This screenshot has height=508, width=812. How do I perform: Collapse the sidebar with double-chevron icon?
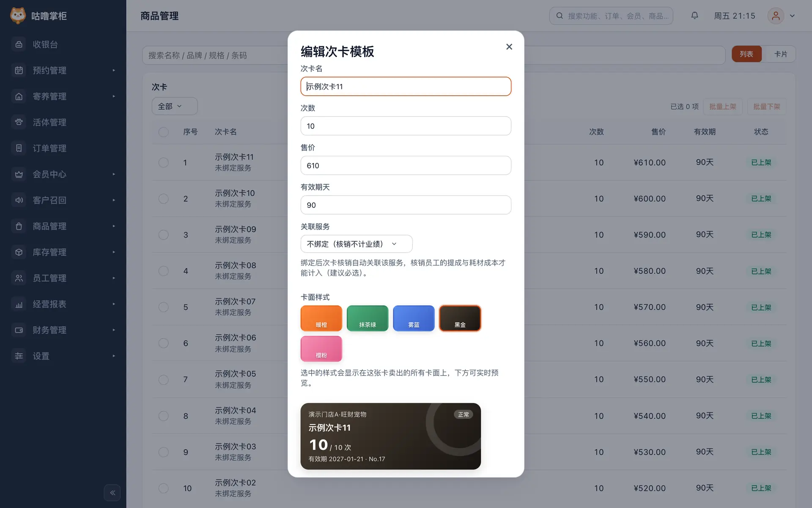tap(112, 493)
